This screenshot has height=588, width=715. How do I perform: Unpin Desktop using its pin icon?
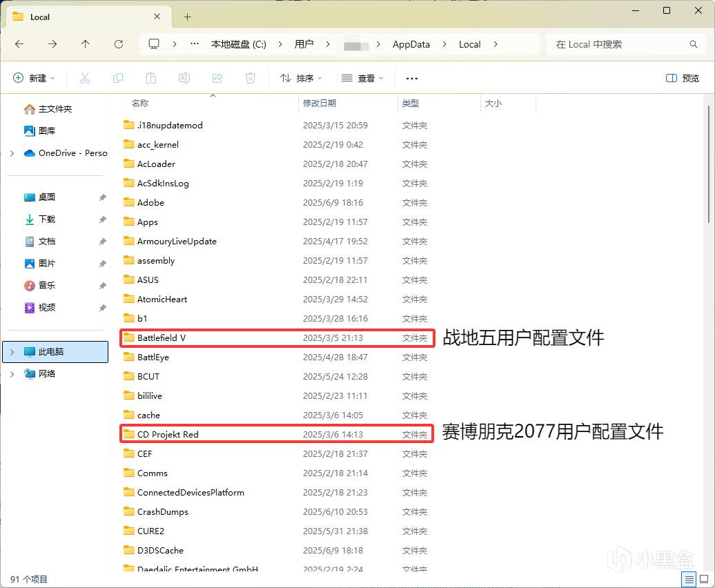coord(103,197)
